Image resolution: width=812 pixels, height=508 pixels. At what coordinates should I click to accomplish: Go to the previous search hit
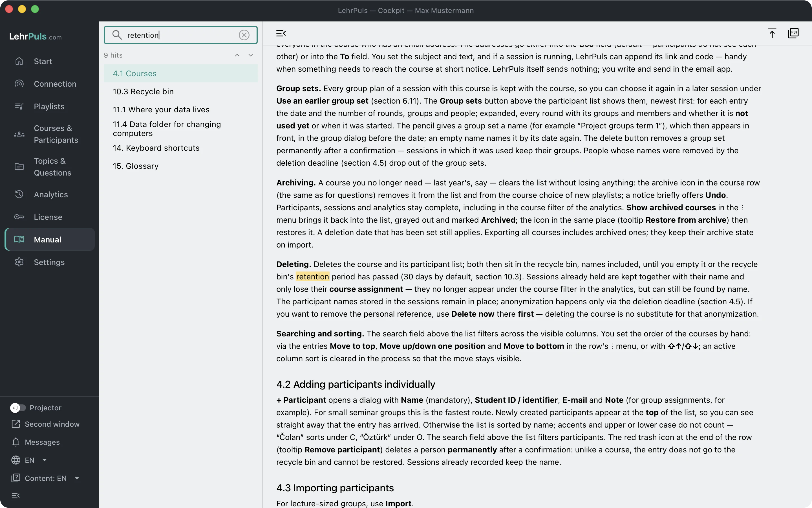237,55
